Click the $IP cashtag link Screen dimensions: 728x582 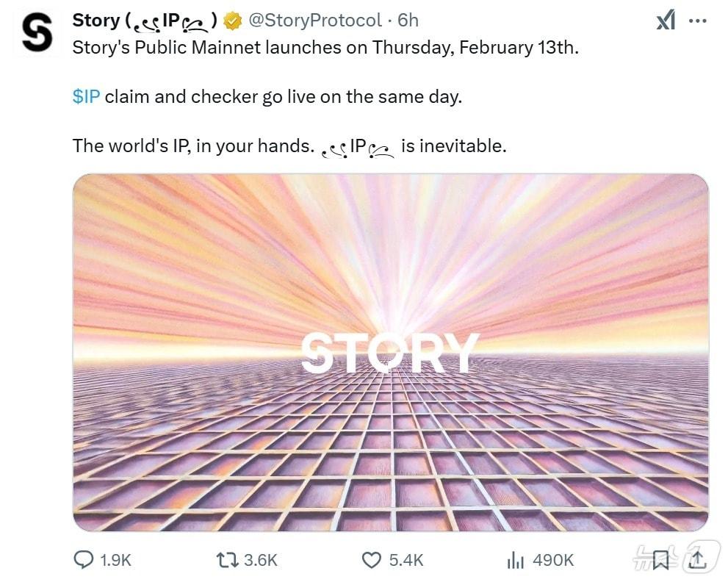(86, 96)
